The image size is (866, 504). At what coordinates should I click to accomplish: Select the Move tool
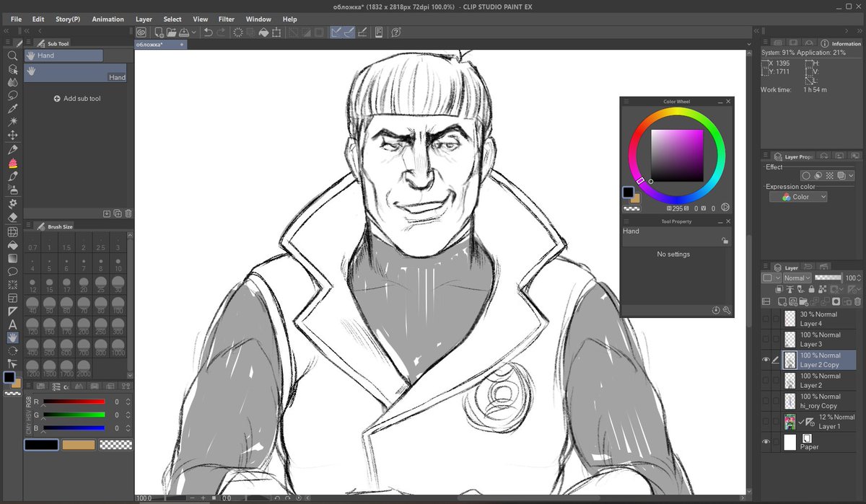click(x=12, y=136)
